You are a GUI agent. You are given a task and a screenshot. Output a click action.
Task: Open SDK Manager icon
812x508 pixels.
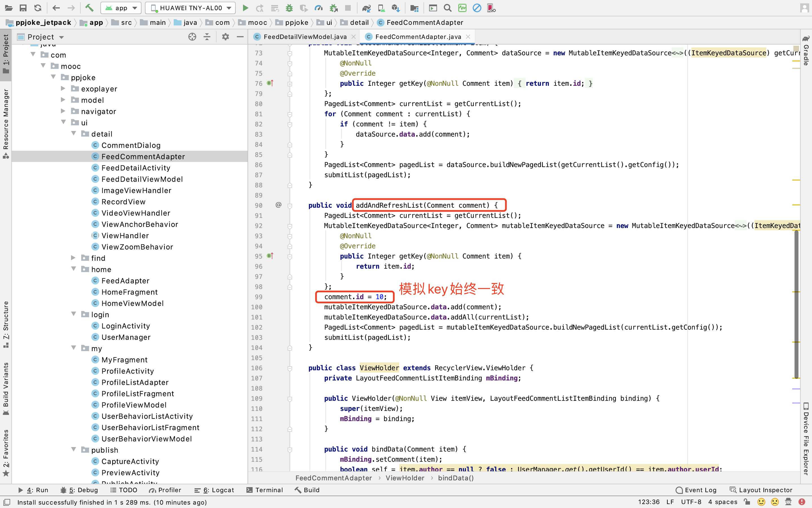[x=396, y=8]
